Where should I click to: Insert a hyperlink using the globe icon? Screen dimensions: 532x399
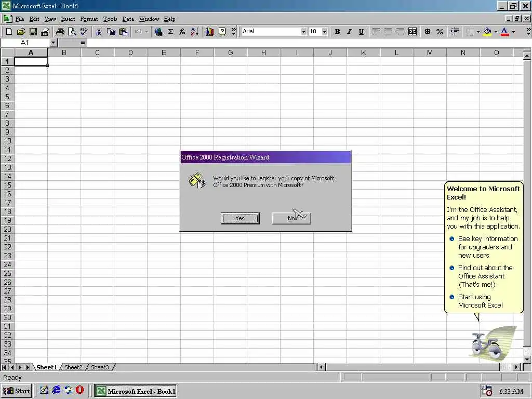(x=158, y=32)
